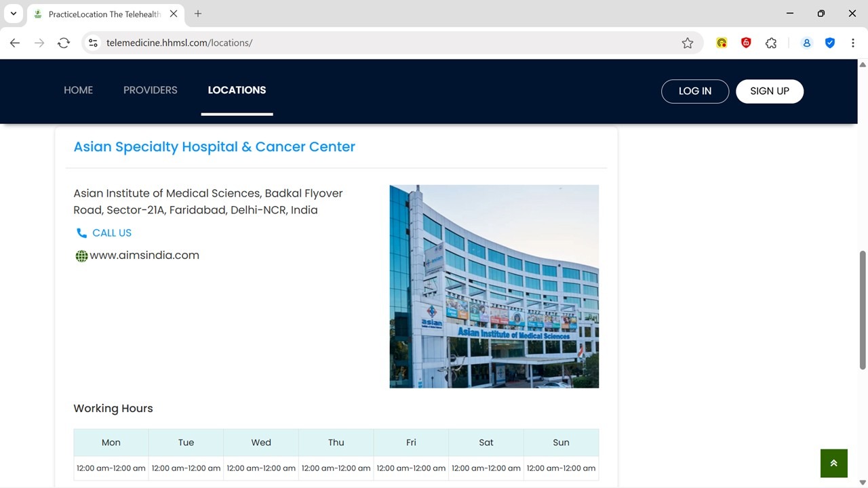Click the browser back arrow
The image size is (868, 488).
tap(15, 43)
